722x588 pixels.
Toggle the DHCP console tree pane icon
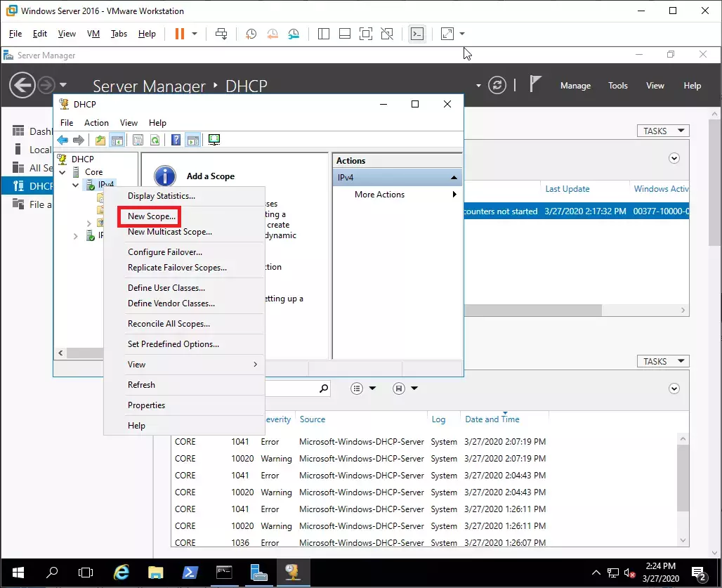tap(117, 140)
